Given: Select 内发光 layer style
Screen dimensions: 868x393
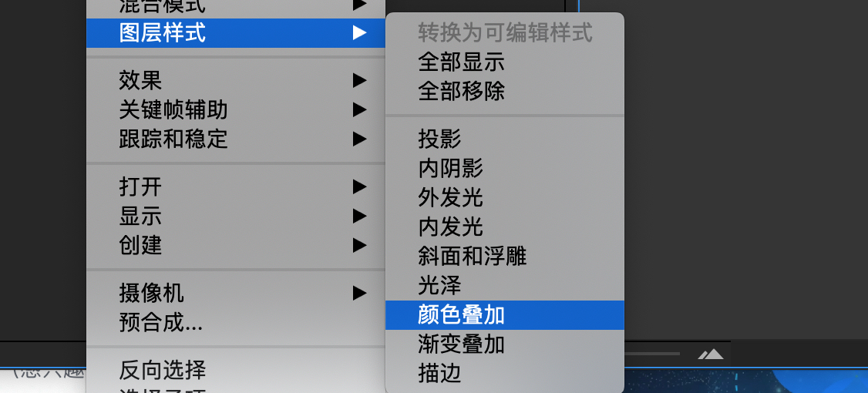Looking at the screenshot, I should [x=504, y=227].
